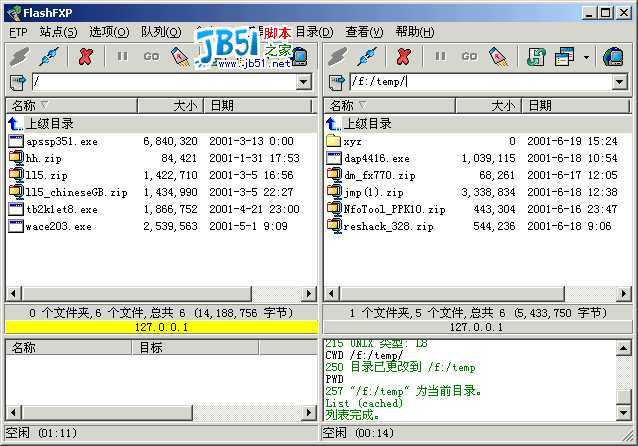
Task: Open the FTP menu
Action: 18,32
